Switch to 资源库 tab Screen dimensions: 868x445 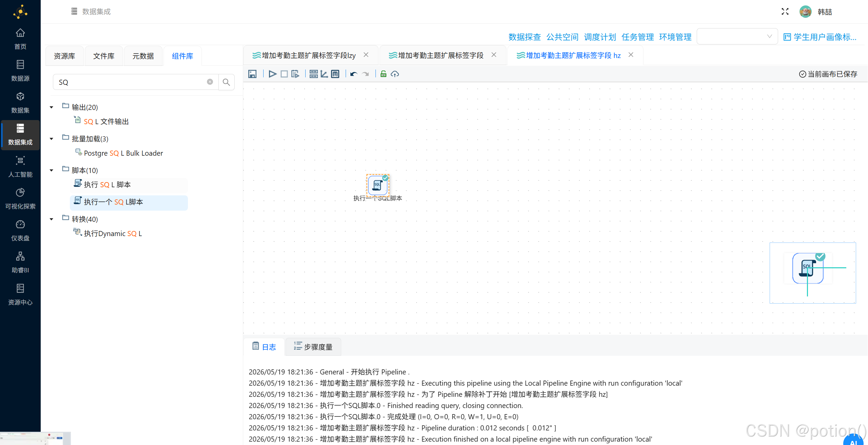(x=64, y=56)
